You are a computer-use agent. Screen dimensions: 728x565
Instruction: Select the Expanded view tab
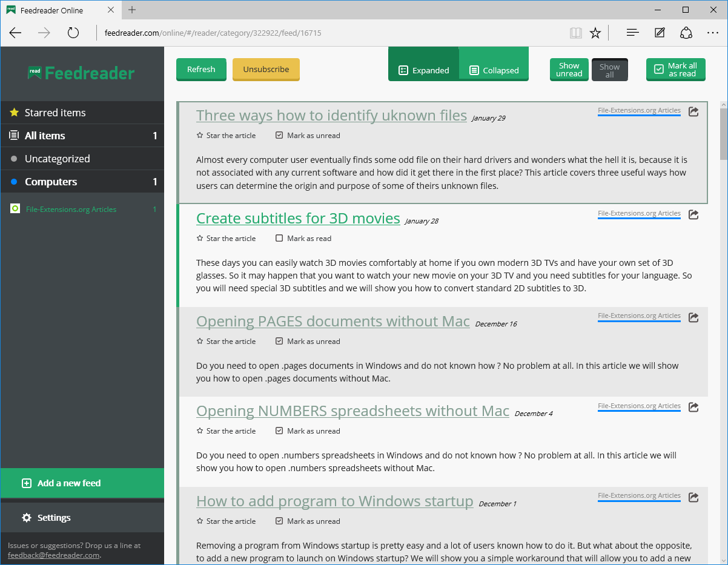[x=423, y=70]
